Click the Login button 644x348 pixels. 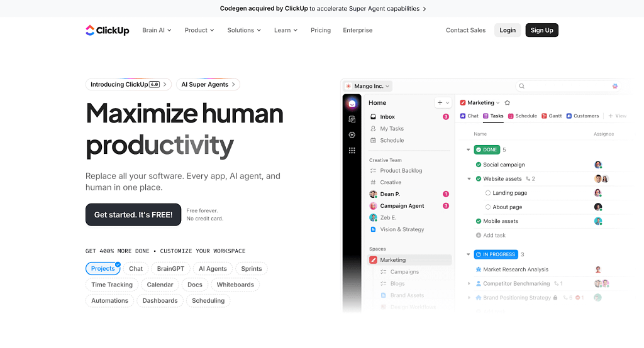coord(508,30)
